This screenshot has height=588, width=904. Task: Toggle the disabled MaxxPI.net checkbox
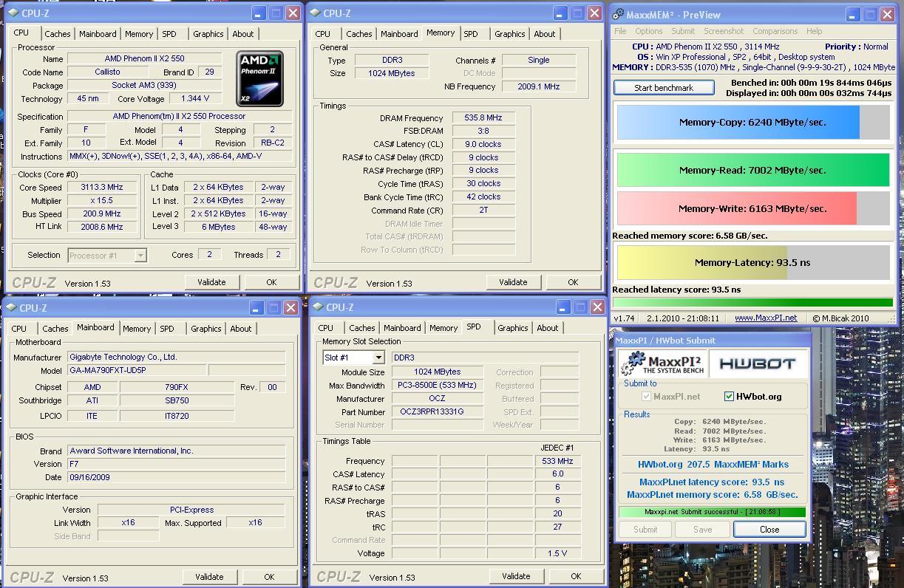click(646, 396)
